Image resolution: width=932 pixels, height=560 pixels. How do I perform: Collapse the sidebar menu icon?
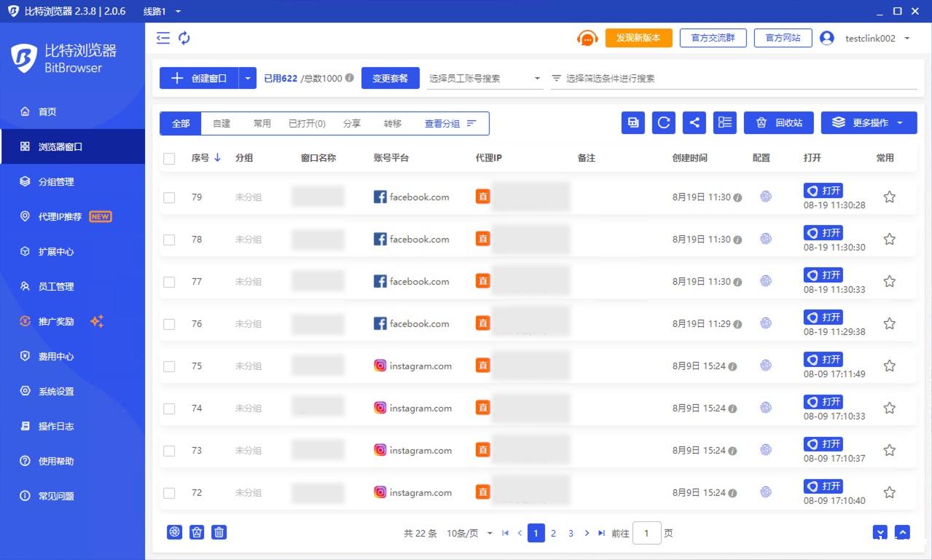[x=163, y=38]
